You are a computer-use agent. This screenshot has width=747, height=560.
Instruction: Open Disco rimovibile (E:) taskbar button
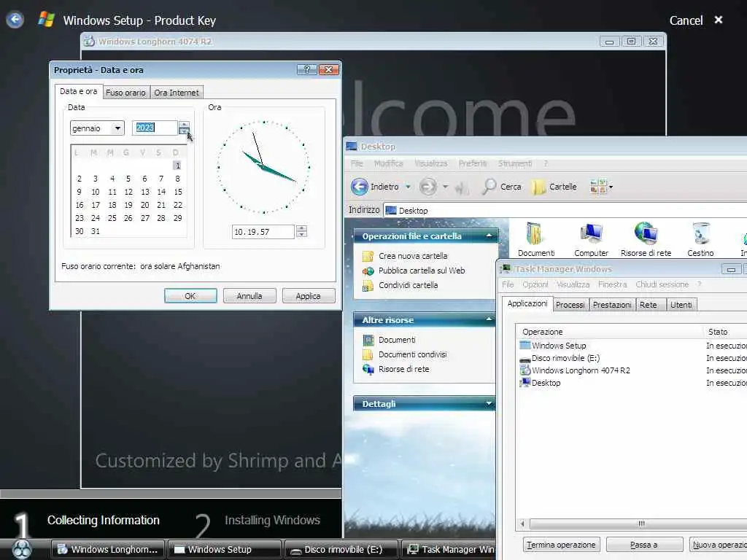click(340, 550)
